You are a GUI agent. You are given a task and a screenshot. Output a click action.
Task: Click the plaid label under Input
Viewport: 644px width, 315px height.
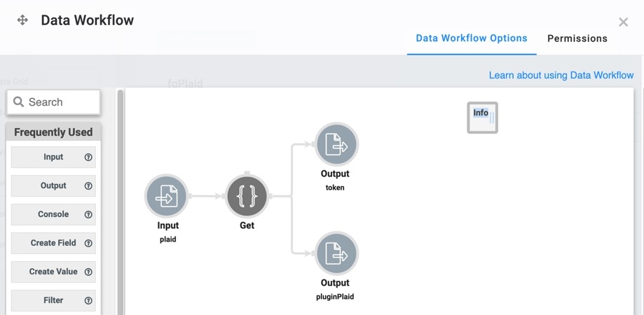click(x=168, y=239)
